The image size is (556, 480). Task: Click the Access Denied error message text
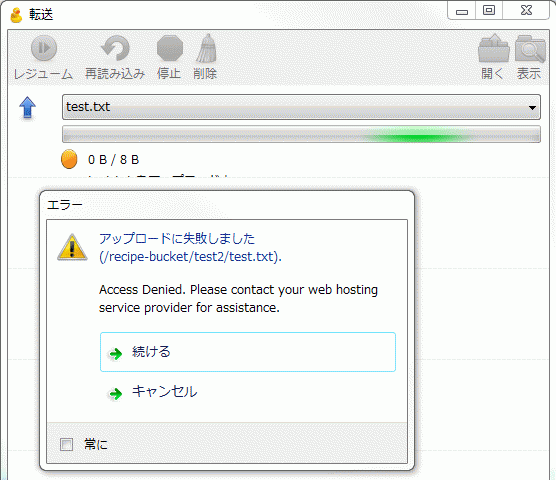[238, 298]
